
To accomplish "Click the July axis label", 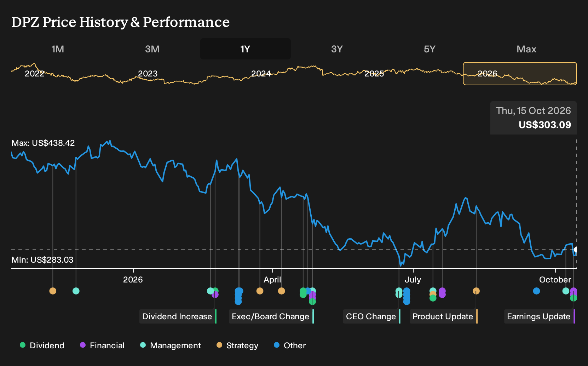I will [x=413, y=280].
